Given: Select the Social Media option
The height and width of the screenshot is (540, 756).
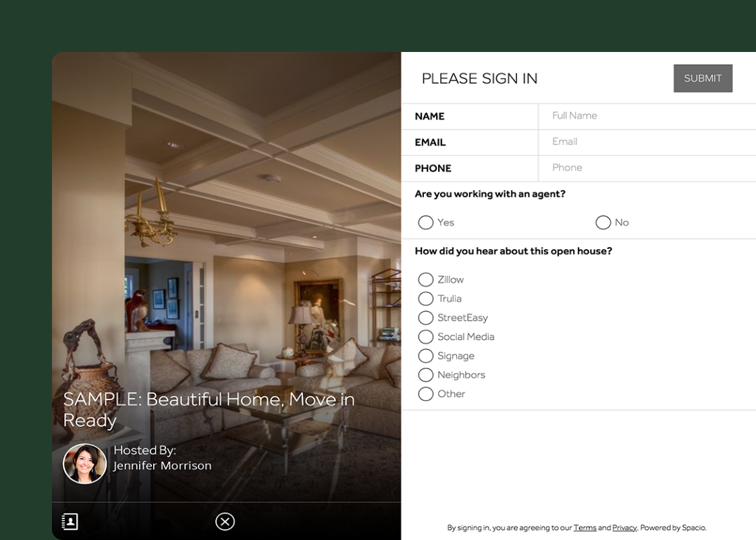Looking at the screenshot, I should tap(425, 337).
